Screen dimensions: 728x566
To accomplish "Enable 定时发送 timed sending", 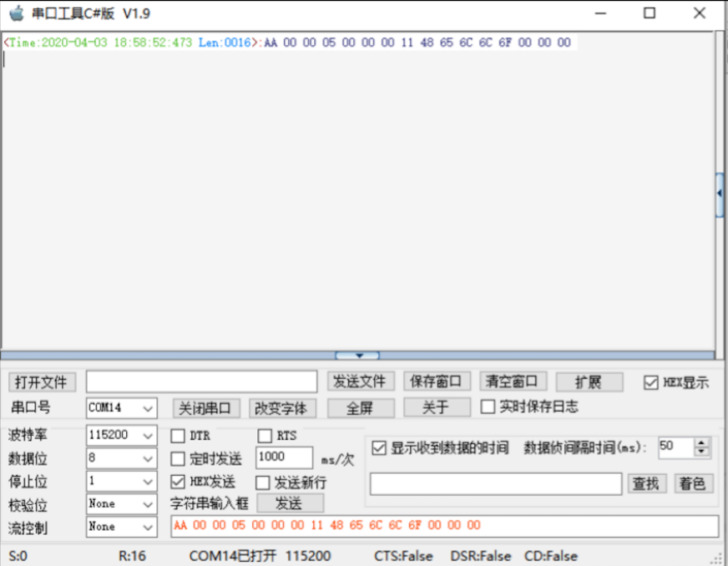I will coord(178,458).
